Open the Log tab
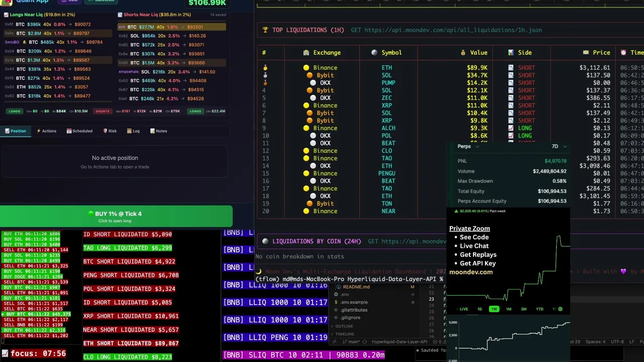The width and height of the screenshot is (644, 362). coord(133,131)
